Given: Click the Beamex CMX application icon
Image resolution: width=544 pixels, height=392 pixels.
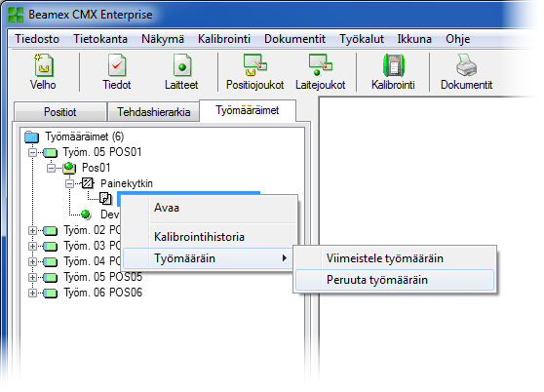Looking at the screenshot, I should [x=16, y=15].
